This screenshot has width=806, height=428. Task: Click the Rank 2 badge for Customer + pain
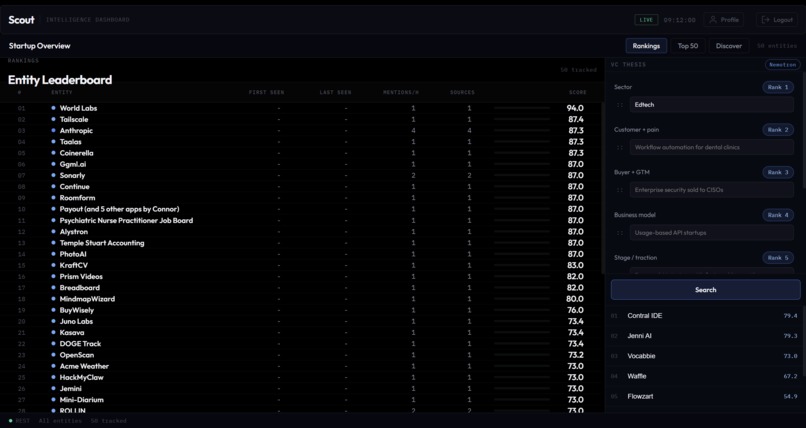point(778,130)
